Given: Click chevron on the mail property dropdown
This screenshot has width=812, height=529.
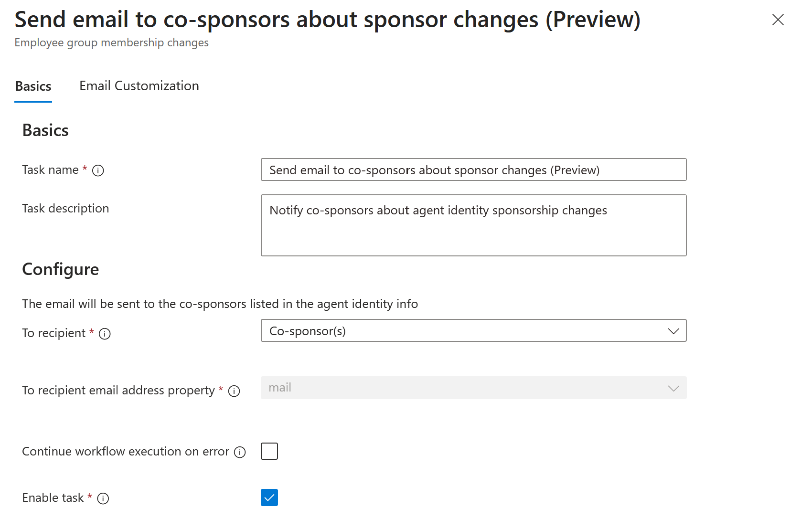Looking at the screenshot, I should pyautogui.click(x=673, y=388).
